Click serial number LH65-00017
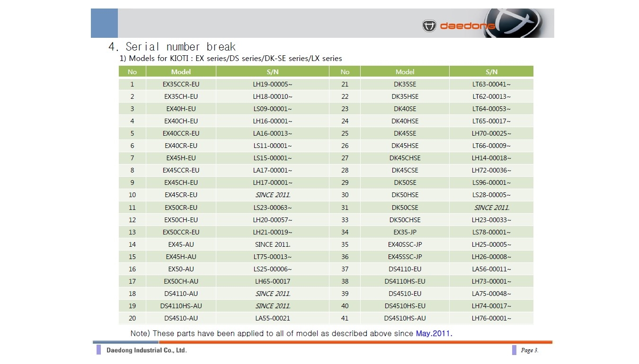The width and height of the screenshot is (639, 364). point(273,281)
